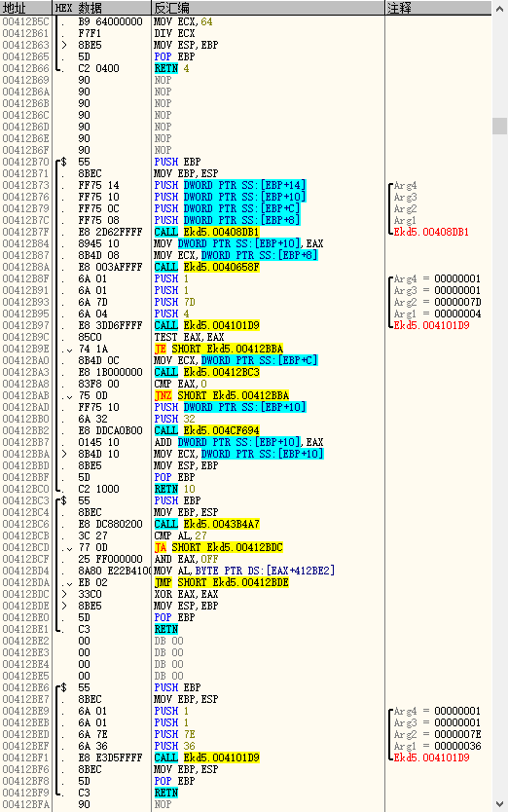Click the 反汇编 column header
The width and height of the screenshot is (508, 812).
268,8
